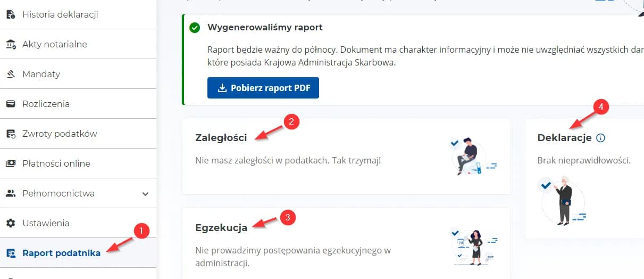Click the Rozliczenia card icon
Image resolution: width=644 pixels, height=279 pixels.
coord(11,104)
